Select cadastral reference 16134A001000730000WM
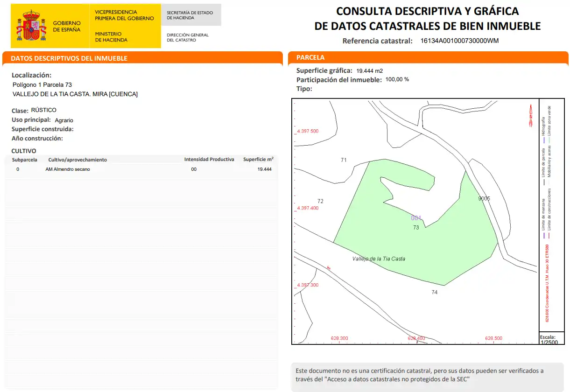570x392 pixels. point(459,41)
